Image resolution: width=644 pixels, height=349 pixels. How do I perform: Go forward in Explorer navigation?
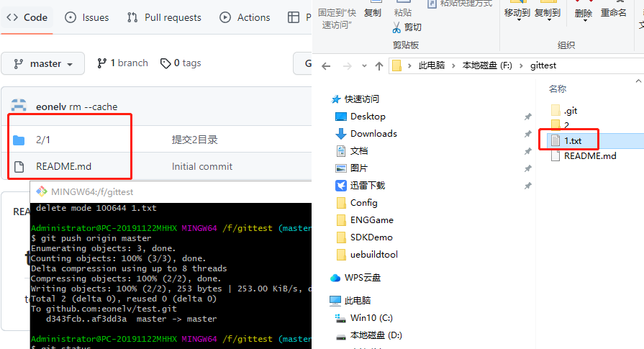click(x=348, y=65)
